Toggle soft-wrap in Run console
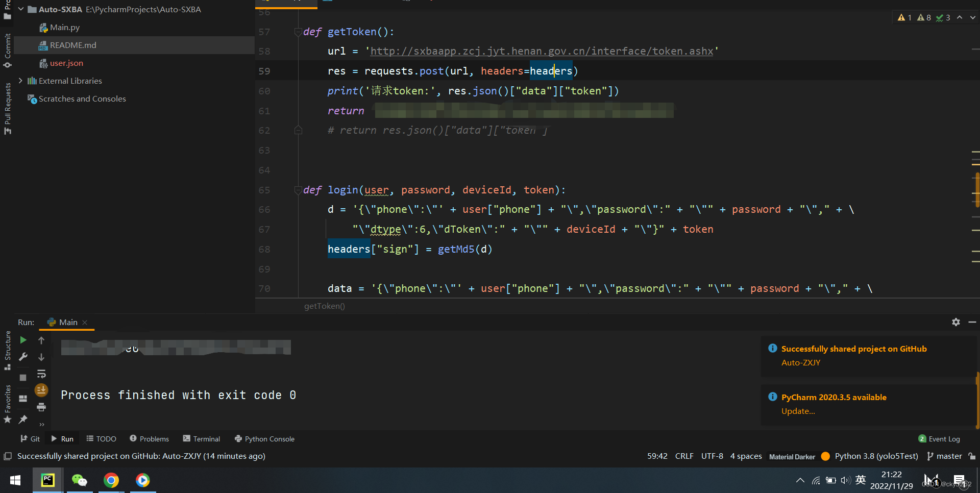Viewport: 980px width, 493px height. click(41, 374)
